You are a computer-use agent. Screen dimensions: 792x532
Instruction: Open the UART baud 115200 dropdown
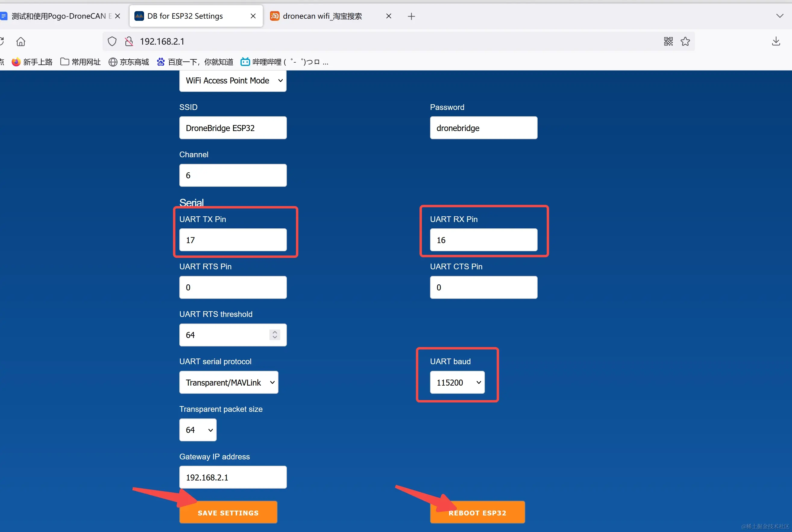(457, 382)
